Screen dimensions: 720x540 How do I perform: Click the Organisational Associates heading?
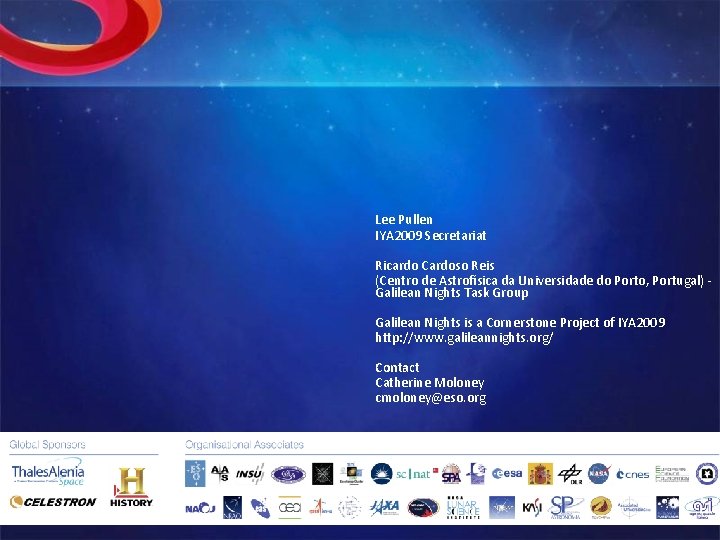click(244, 444)
